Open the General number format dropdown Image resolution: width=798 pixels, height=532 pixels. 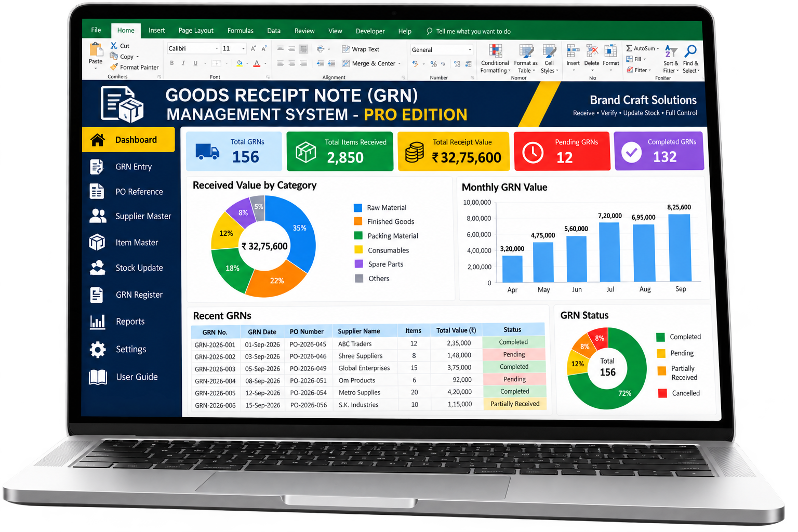click(470, 50)
